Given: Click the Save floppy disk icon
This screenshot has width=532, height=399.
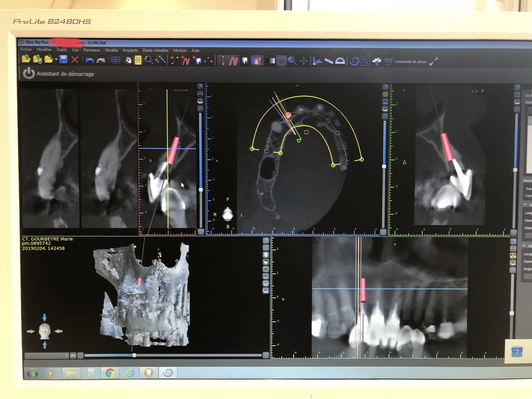Looking at the screenshot, I should pos(63,60).
